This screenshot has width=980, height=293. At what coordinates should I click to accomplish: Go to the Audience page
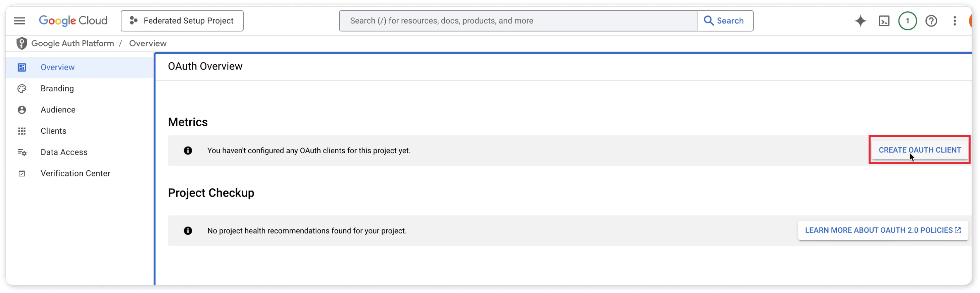(x=58, y=110)
